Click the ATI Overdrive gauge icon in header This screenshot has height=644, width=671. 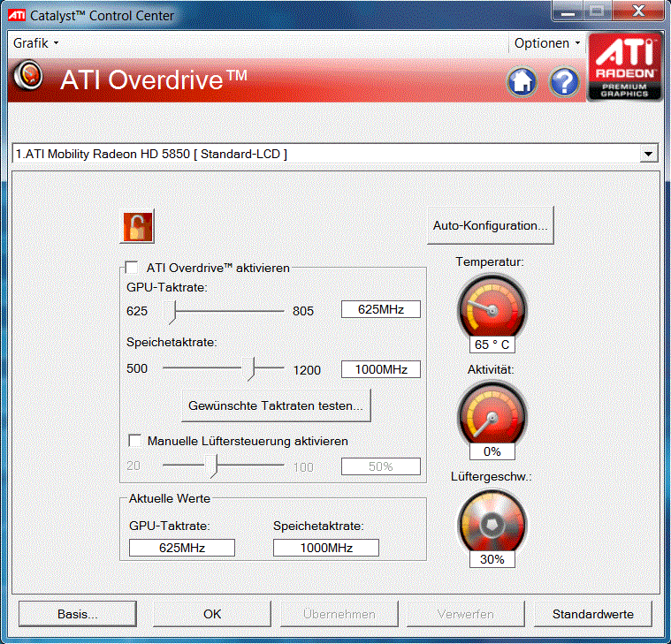point(28,75)
